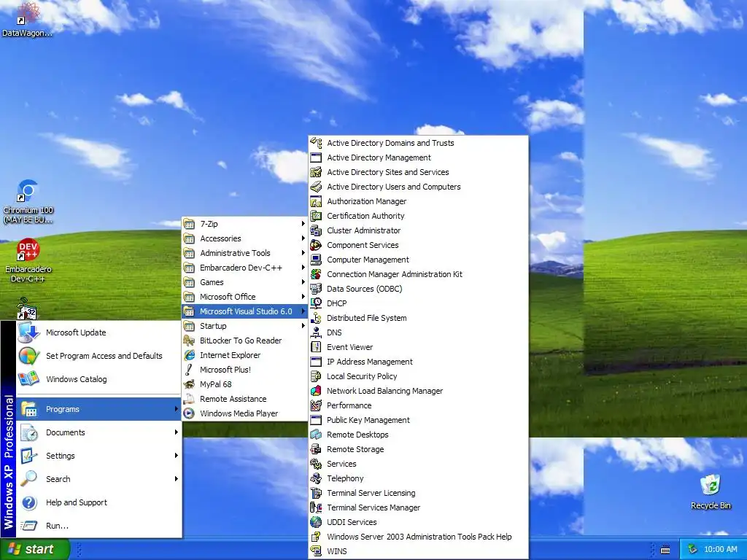The image size is (747, 560).
Task: Expand the 7-Zip submenu arrow
Action: 303,223
